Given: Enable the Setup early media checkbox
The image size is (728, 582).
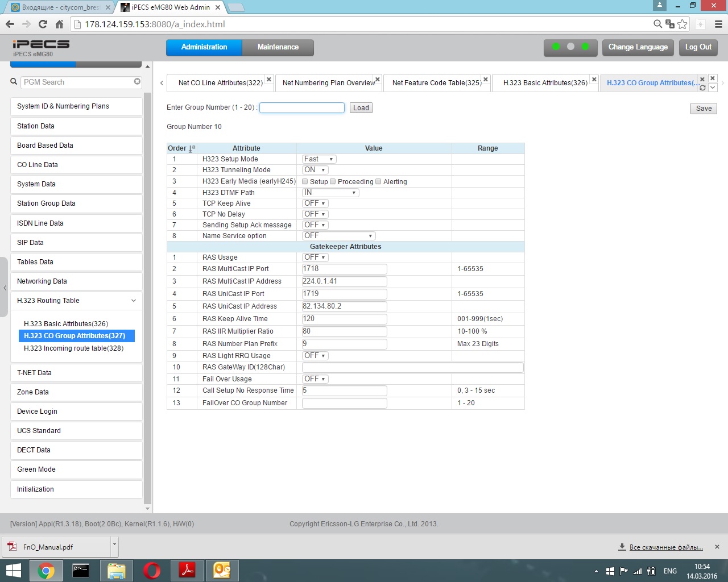Looking at the screenshot, I should pos(305,182).
